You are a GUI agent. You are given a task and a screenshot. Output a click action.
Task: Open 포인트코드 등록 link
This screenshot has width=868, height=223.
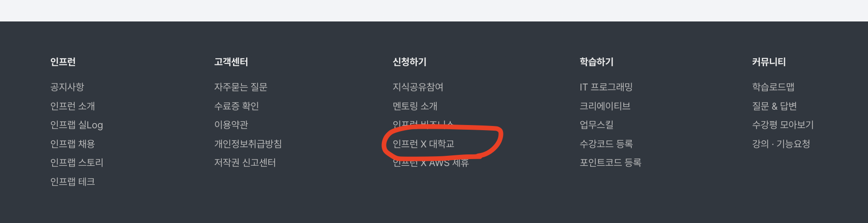tap(610, 163)
